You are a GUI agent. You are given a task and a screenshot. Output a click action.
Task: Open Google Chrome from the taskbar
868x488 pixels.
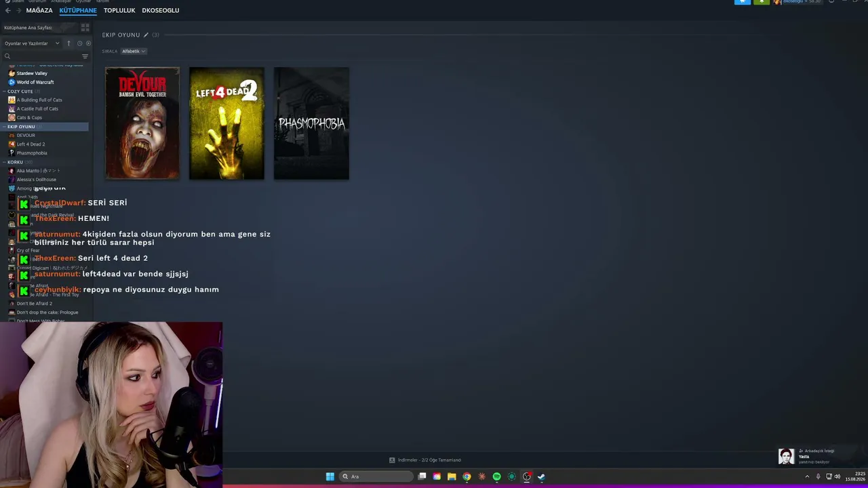point(467,476)
